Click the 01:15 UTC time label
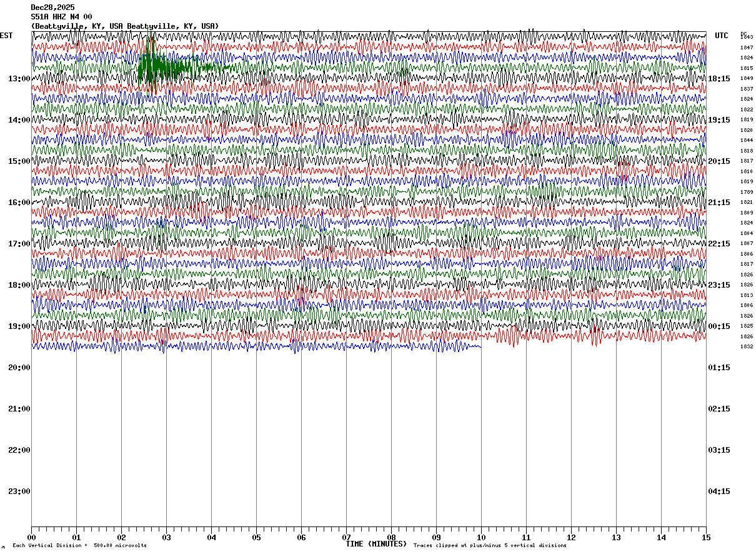The width and height of the screenshot is (756, 554). tap(719, 367)
